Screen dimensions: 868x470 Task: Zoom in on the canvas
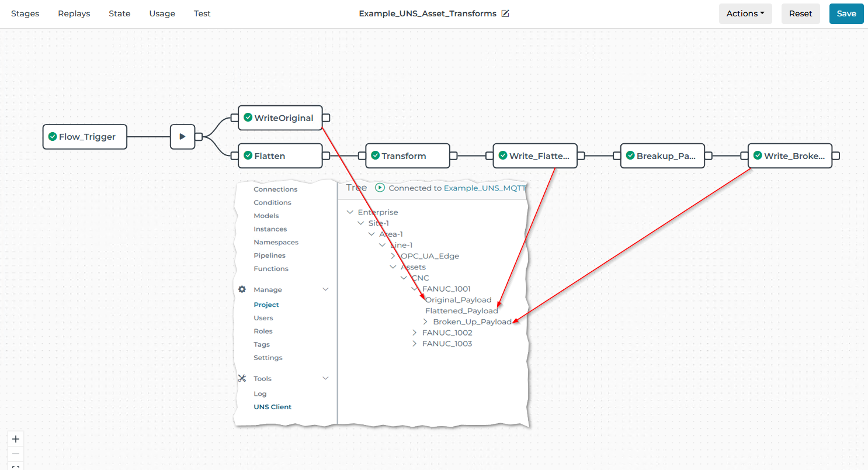tap(16, 439)
